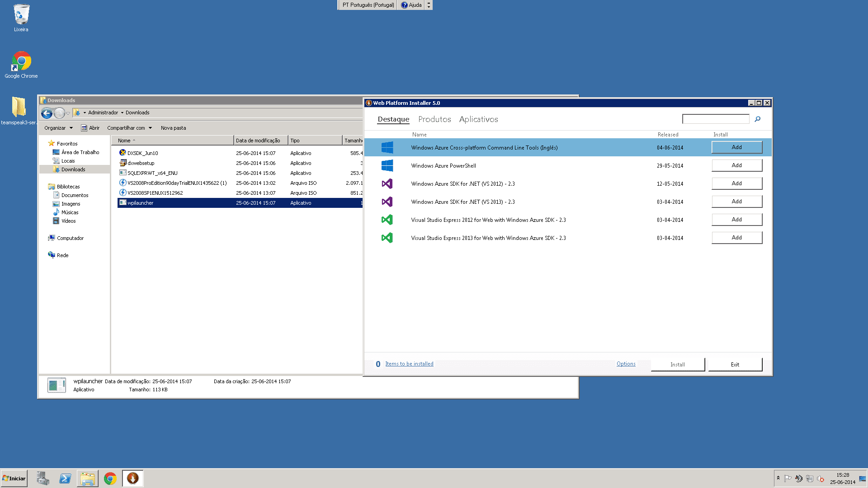Open the Options link
The width and height of the screenshot is (868, 488).
point(626,364)
